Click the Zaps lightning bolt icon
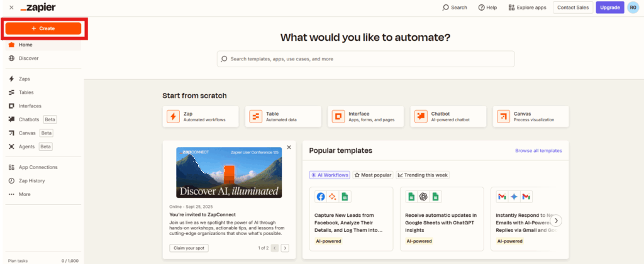 11,79
